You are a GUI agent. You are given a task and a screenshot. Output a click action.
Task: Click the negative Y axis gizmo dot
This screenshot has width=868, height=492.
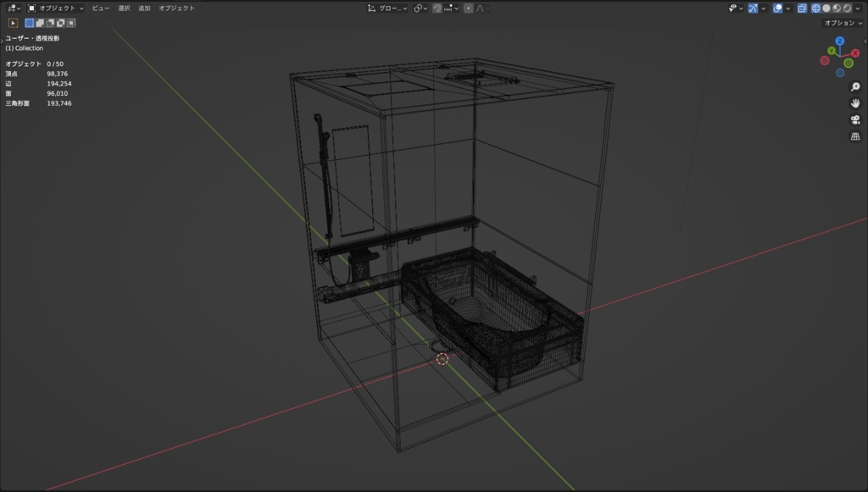tap(849, 64)
